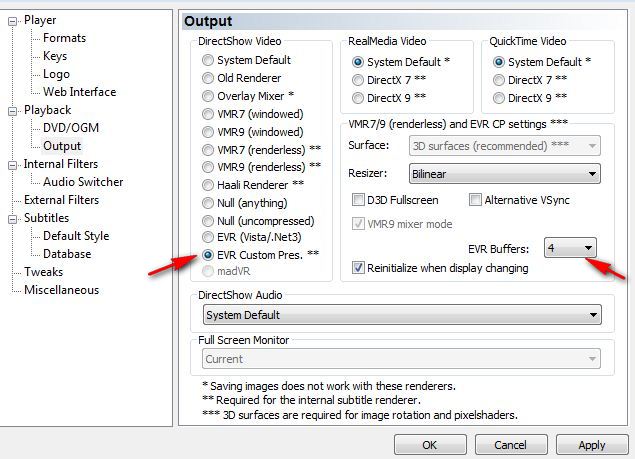
Task: Choose DirectX 9 for RealMedia Video
Action: 358,98
